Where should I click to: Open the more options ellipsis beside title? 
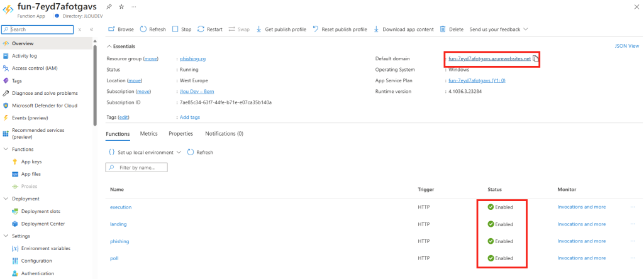[x=134, y=6]
